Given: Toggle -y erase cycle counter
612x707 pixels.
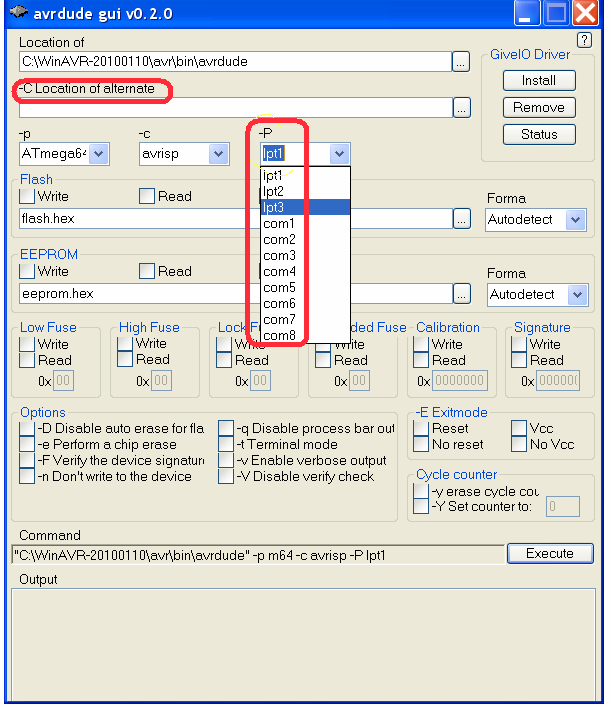Looking at the screenshot, I should [x=421, y=491].
